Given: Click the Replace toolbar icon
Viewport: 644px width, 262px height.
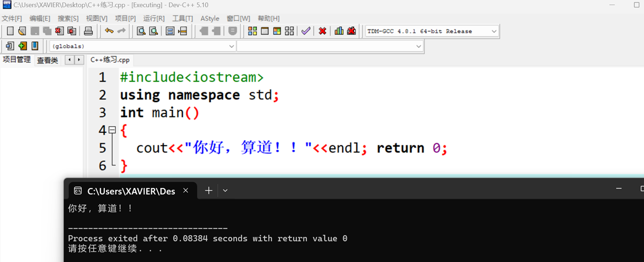Looking at the screenshot, I should click(154, 31).
